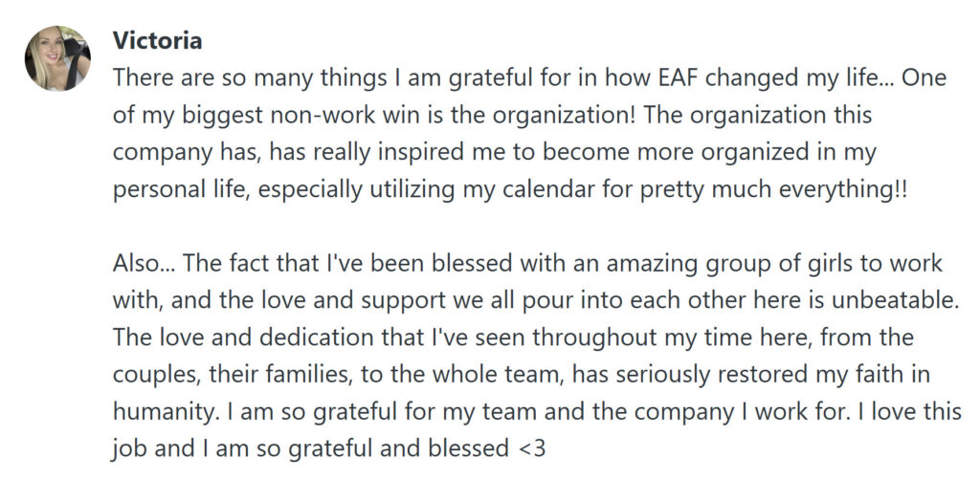Click the word "dedication" in the message
This screenshot has width=980, height=479.
tap(295, 336)
